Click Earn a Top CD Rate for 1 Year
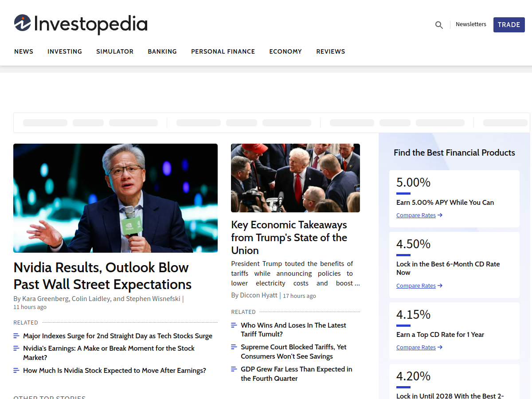Viewport: 532px width, 399px height. tap(440, 335)
